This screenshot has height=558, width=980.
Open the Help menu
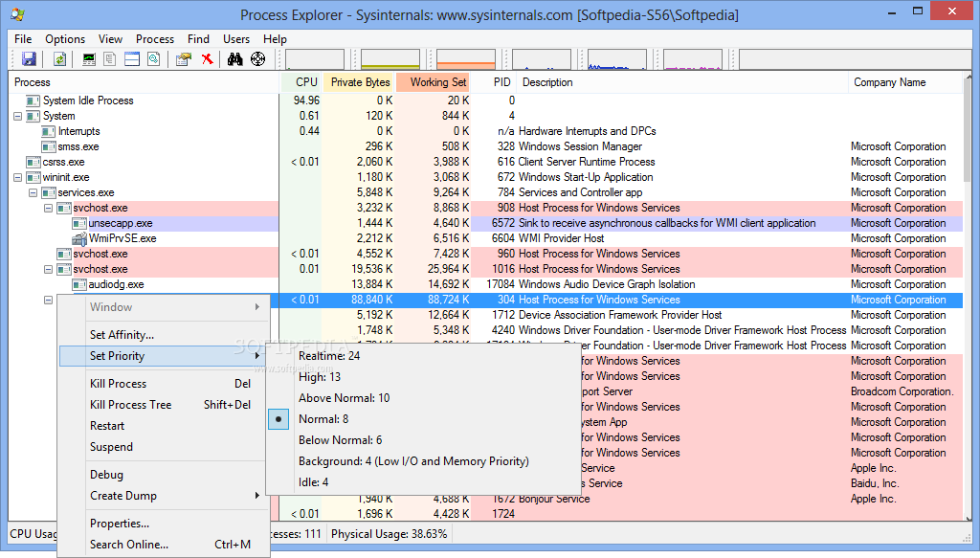point(275,38)
